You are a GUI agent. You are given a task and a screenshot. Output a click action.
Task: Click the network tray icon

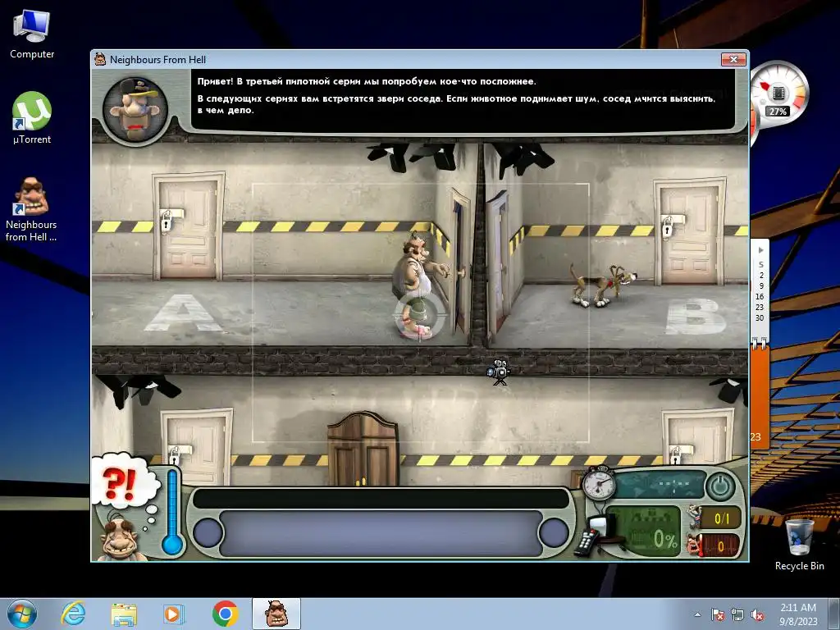tap(737, 615)
